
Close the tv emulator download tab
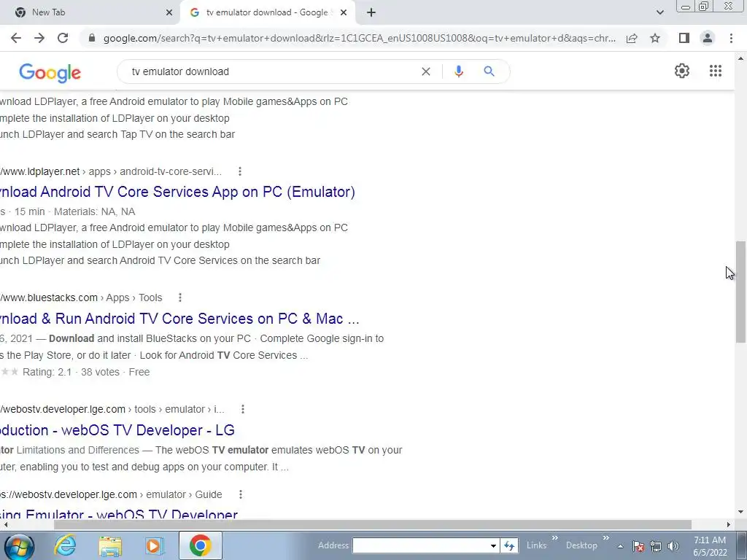[x=344, y=12]
